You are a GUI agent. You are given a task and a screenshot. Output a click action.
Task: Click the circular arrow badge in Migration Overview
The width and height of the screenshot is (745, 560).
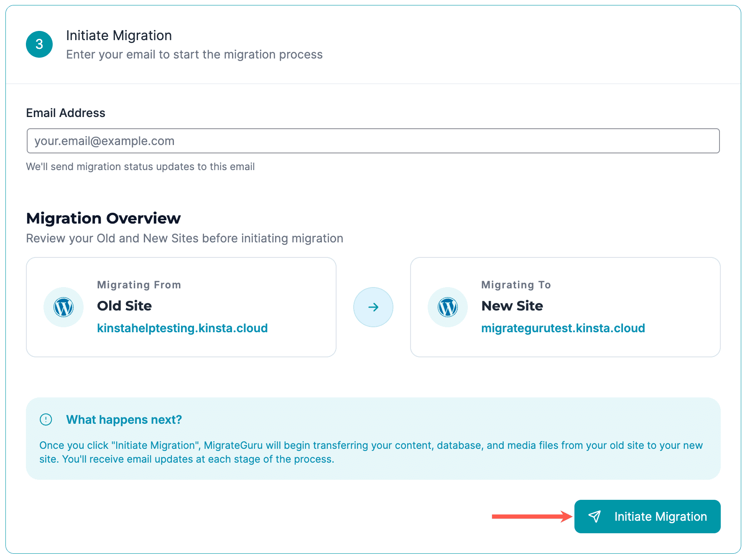pos(373,307)
